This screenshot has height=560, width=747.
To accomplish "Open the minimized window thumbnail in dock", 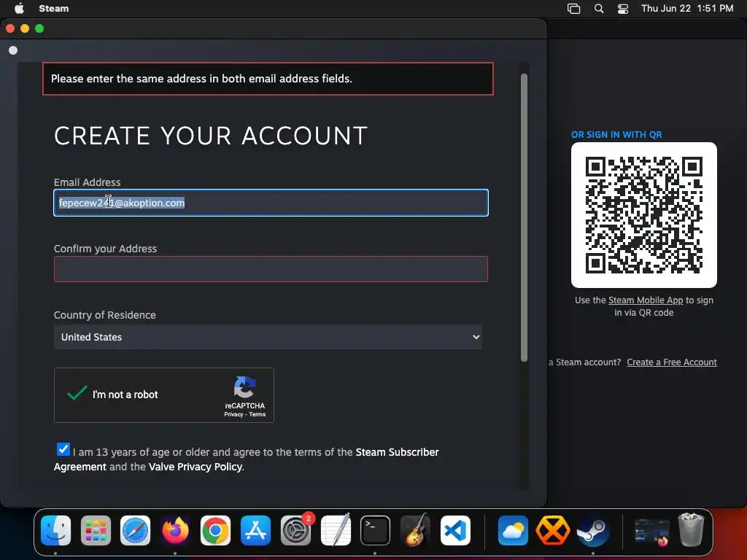I will (x=651, y=531).
